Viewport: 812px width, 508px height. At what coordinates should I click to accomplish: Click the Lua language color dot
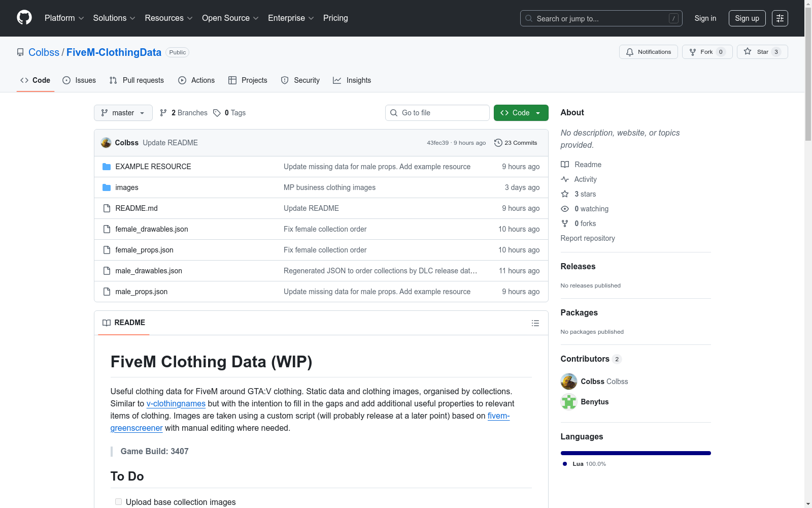(565, 464)
